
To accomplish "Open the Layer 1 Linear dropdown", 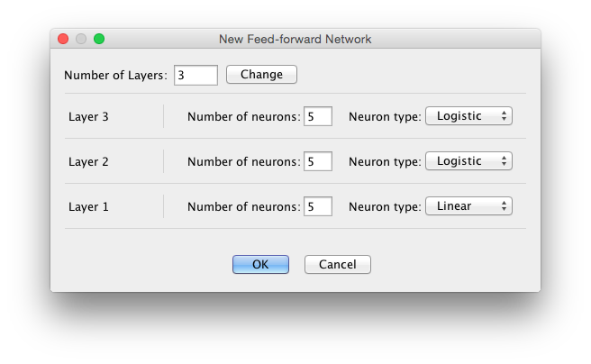I will pyautogui.click(x=468, y=206).
